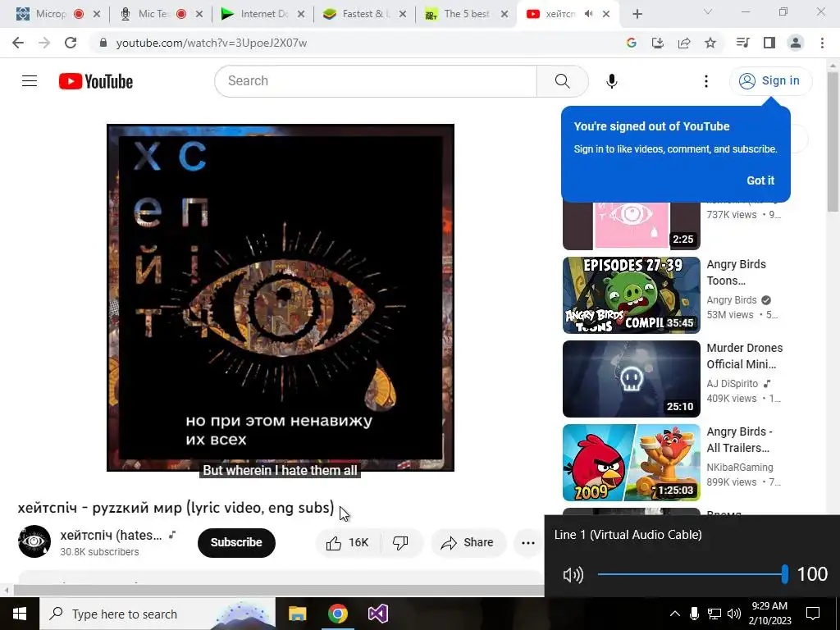Open the YouTube hamburger guide menu
840x630 pixels.
30,81
